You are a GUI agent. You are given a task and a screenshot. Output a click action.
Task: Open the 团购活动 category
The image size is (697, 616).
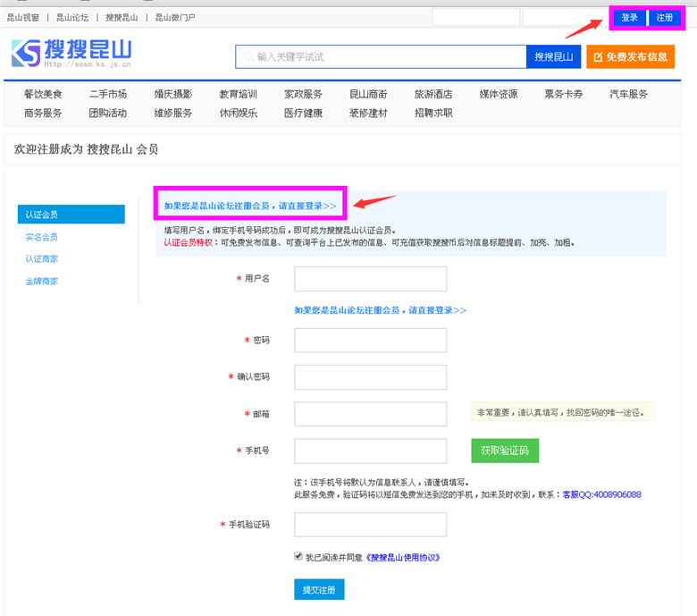point(108,113)
